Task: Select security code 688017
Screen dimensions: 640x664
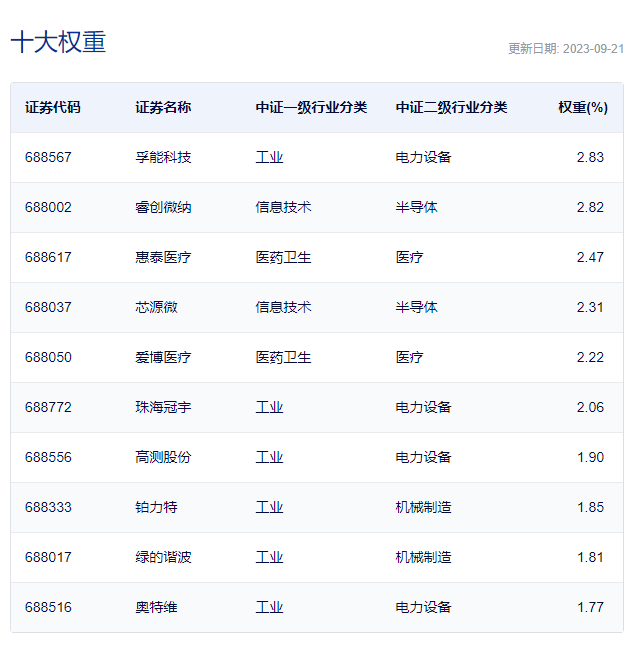Action: (48, 557)
